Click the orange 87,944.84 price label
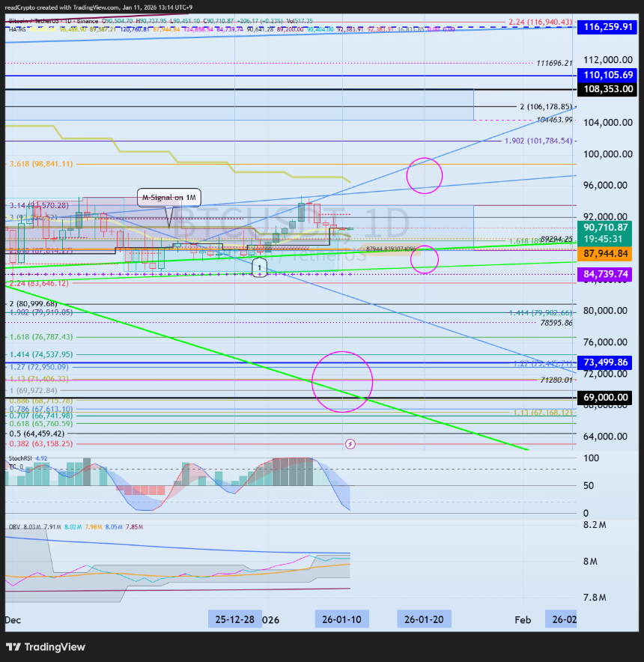Screen dimensions: 644x662 click(605, 254)
